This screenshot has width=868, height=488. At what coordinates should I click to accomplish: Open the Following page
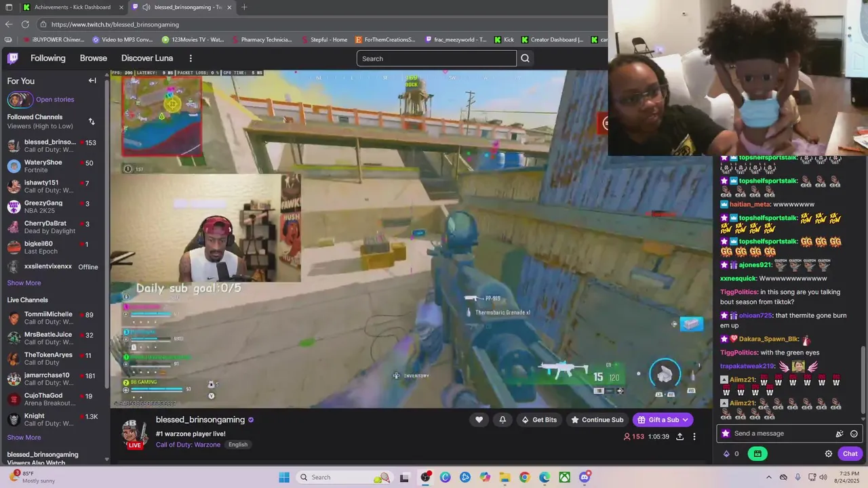[x=48, y=58]
